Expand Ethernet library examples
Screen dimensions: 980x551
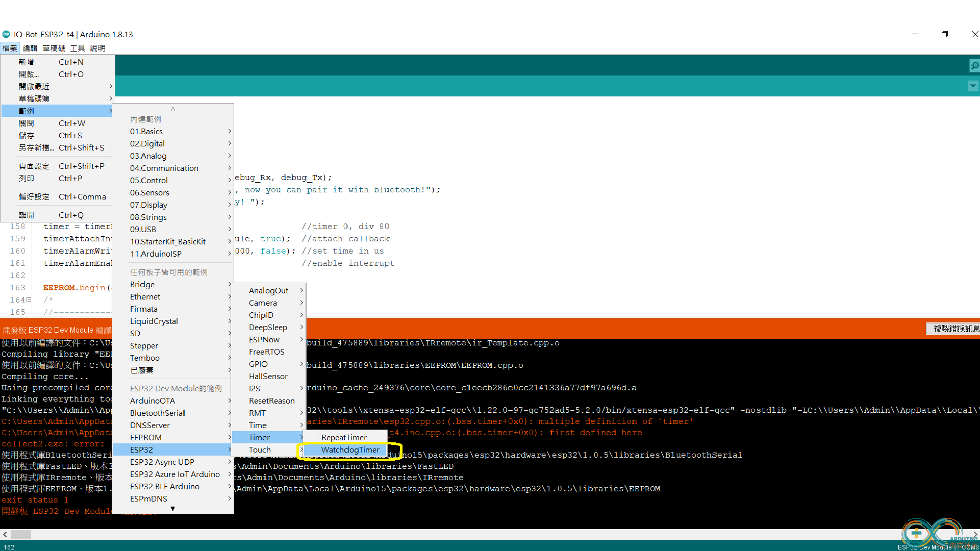(x=173, y=296)
